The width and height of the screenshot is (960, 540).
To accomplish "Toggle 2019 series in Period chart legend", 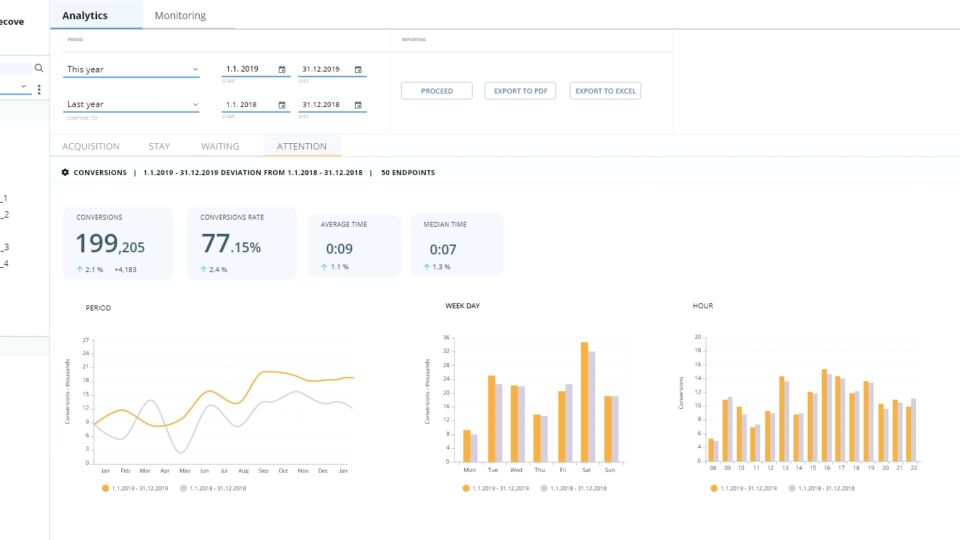I will [x=133, y=488].
